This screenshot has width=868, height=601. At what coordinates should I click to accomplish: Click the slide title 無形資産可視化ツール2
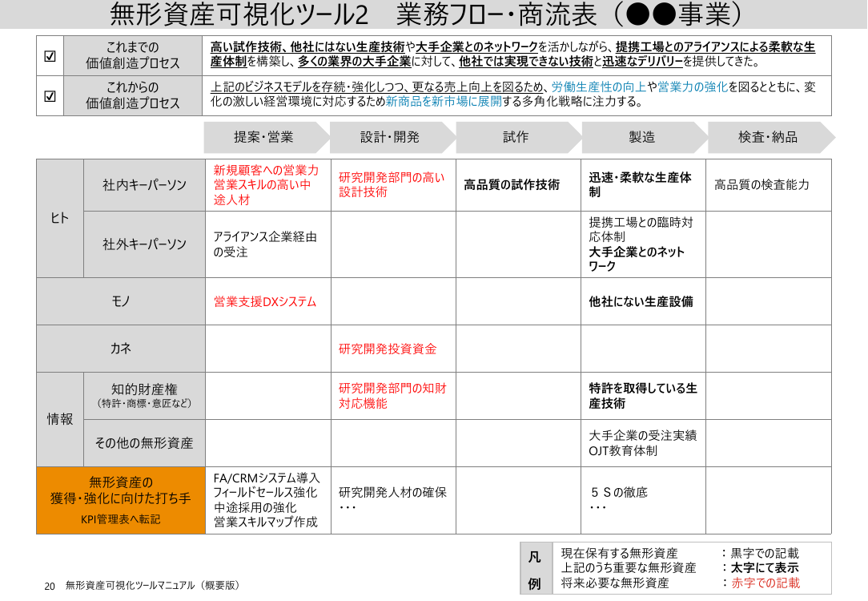pyautogui.click(x=239, y=14)
